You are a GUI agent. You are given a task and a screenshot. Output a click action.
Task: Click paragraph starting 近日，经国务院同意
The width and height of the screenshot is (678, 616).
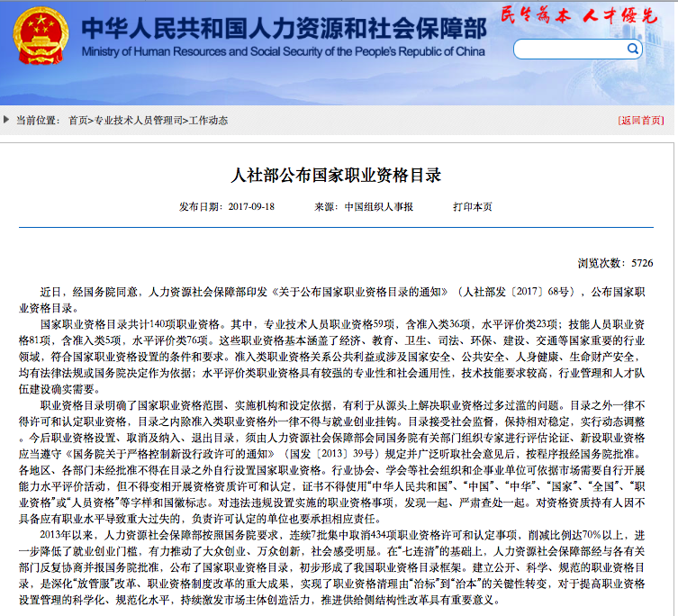click(332, 300)
